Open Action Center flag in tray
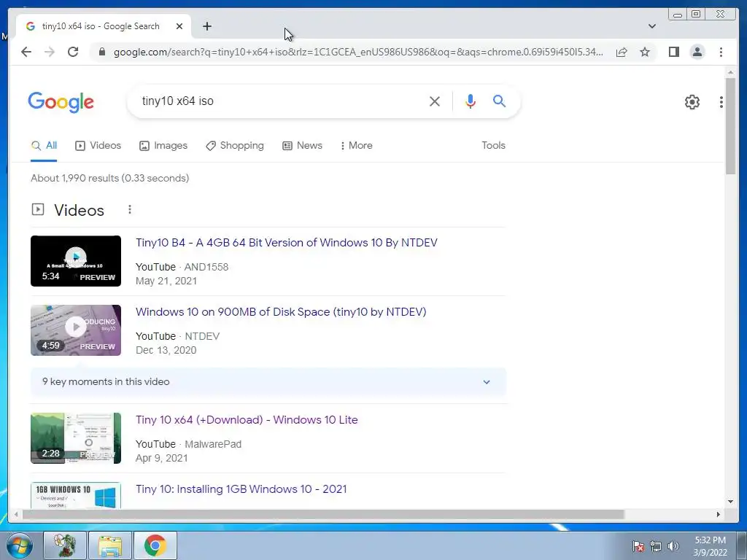This screenshot has height=560, width=747. (638, 546)
